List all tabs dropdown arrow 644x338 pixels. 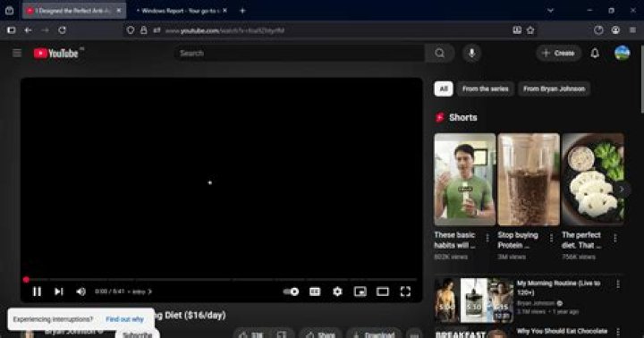(550, 11)
